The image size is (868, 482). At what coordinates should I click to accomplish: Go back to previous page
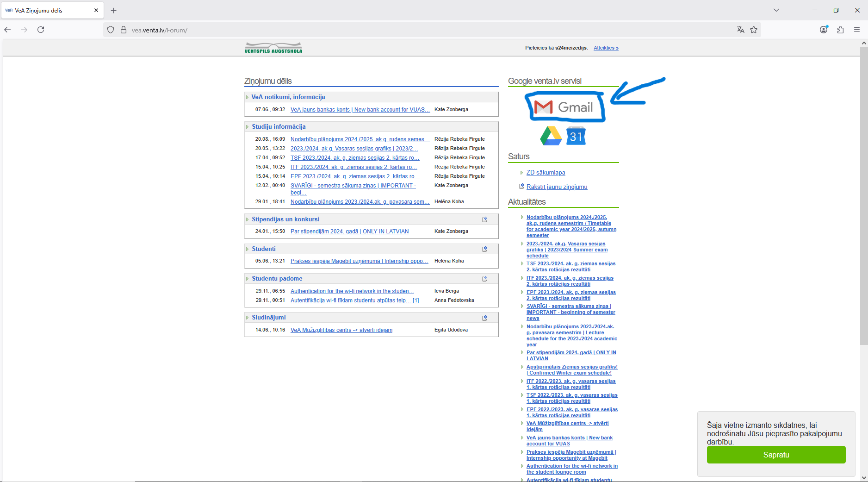[7, 30]
